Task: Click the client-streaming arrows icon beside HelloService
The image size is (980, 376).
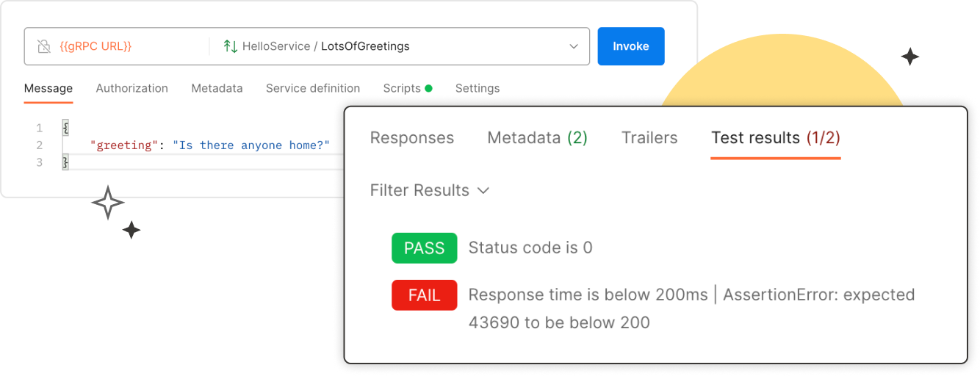Action: (x=230, y=46)
